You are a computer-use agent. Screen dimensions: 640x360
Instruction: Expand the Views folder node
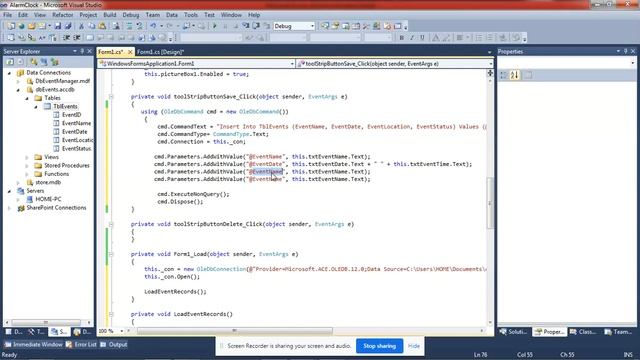[x=27, y=157]
